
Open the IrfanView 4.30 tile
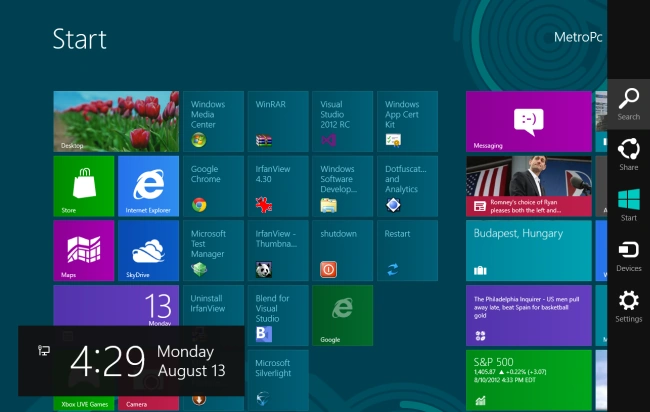coord(278,186)
